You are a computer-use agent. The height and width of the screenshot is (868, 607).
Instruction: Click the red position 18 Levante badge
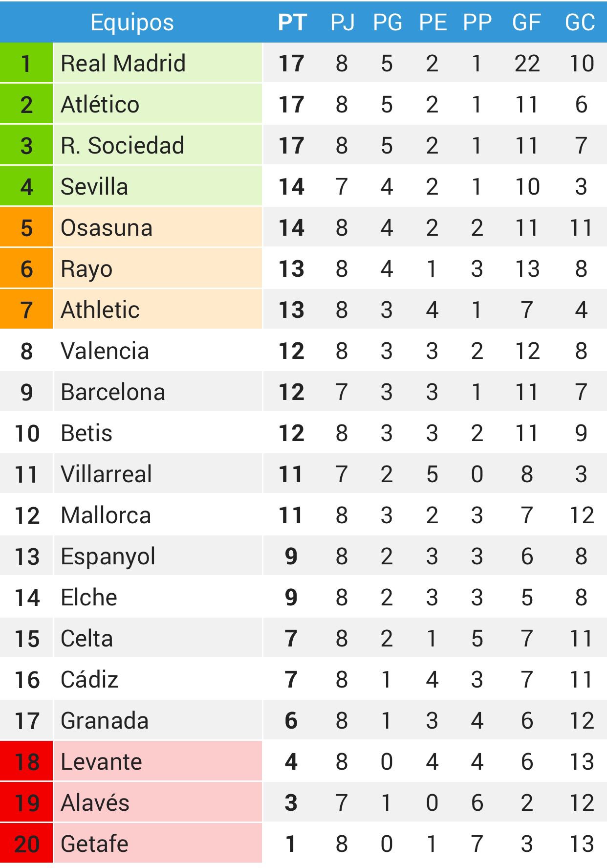click(x=26, y=761)
